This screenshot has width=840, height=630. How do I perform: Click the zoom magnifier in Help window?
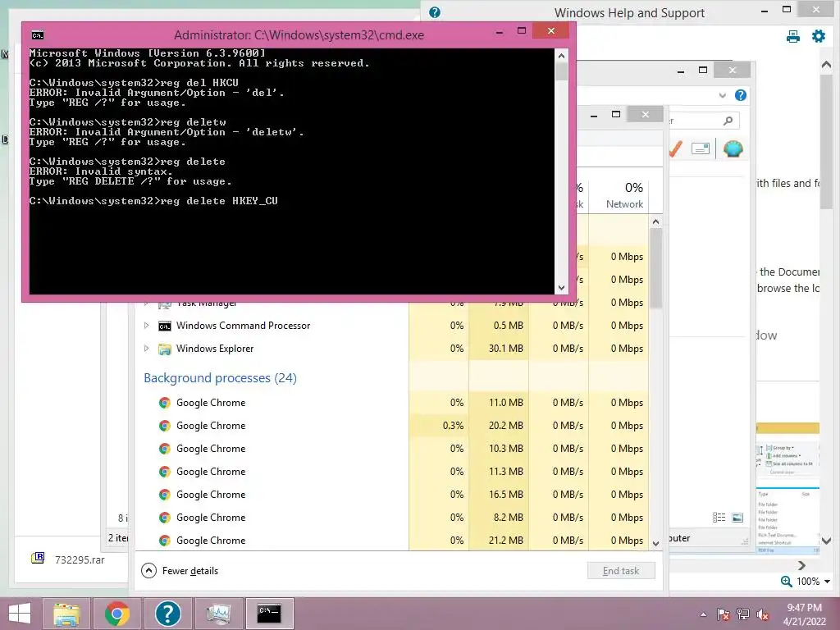[787, 582]
